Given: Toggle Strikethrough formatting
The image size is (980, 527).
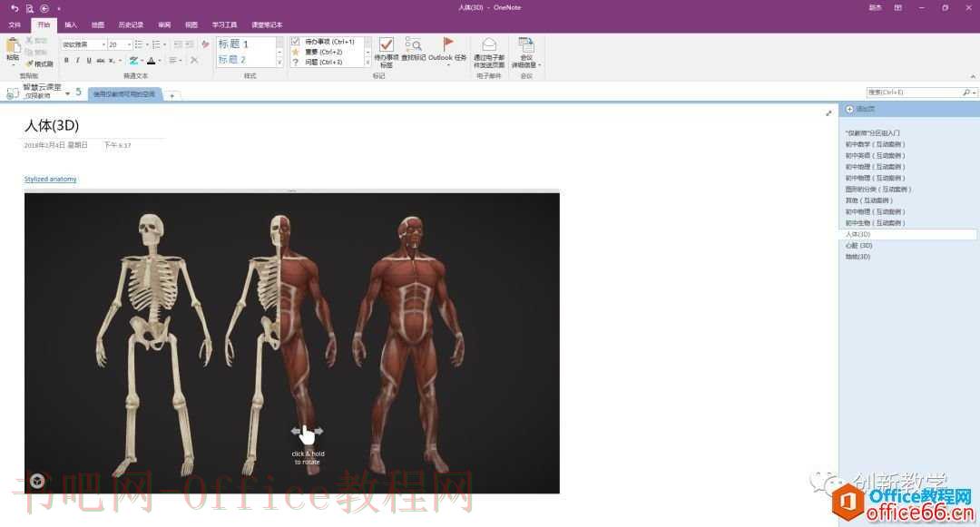Looking at the screenshot, I should [x=100, y=61].
